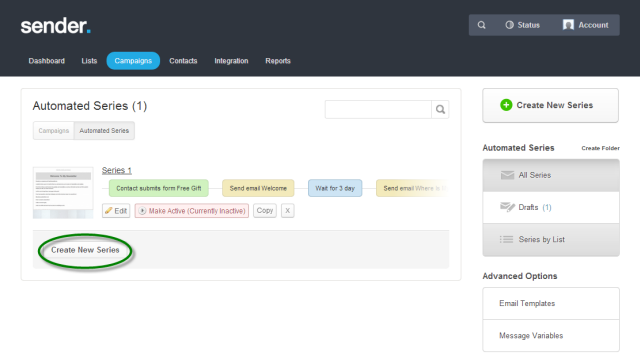640x363 pixels.
Task: Switch to the Campaigns sub-tab
Action: coord(53,131)
